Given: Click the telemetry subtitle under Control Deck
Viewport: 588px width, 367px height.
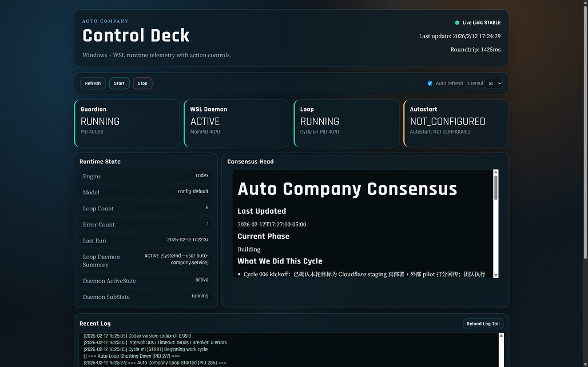Looking at the screenshot, I should (157, 55).
